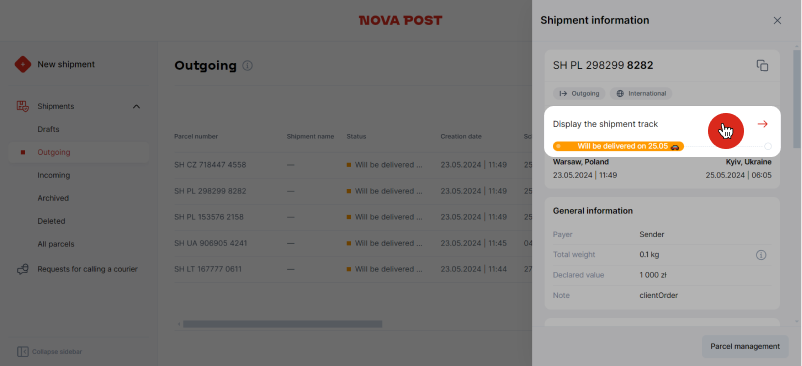This screenshot has height=366, width=802.
Task: Click the Shipments package icon in the sidebar
Action: 23,106
